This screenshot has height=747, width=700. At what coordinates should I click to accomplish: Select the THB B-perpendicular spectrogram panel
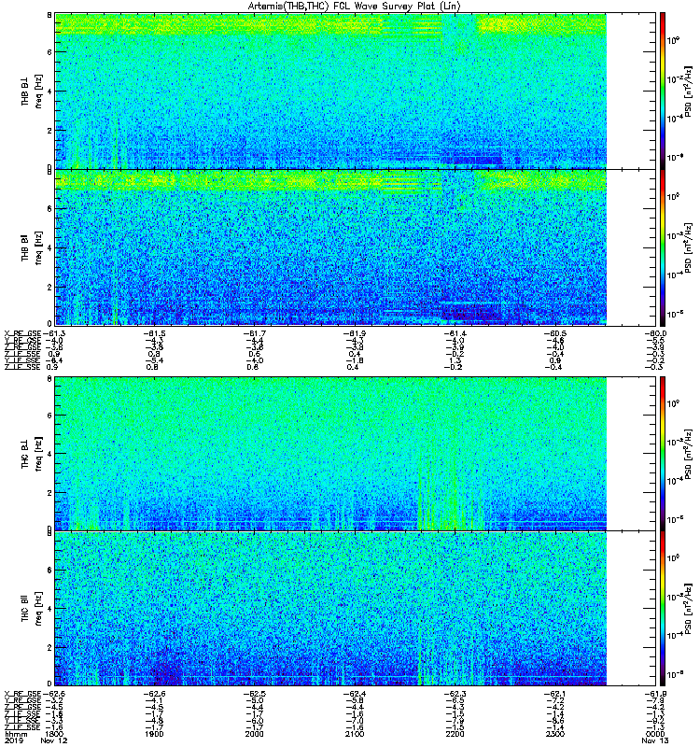(x=356, y=91)
